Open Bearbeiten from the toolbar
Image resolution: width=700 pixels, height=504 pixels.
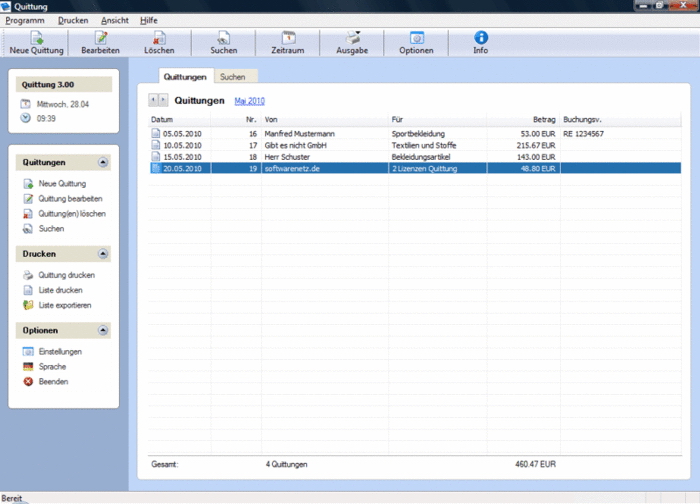tap(101, 38)
